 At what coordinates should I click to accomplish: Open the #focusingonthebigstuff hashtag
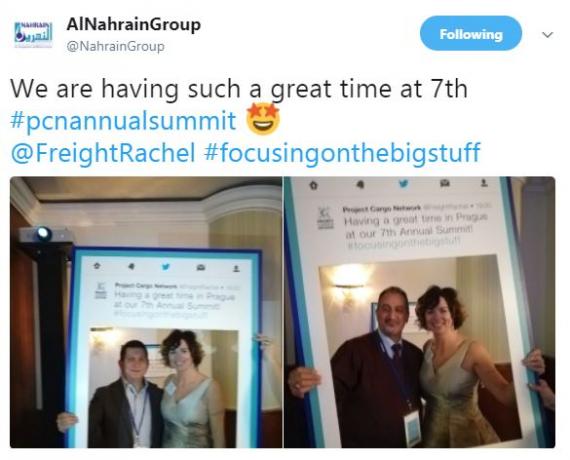(342, 153)
